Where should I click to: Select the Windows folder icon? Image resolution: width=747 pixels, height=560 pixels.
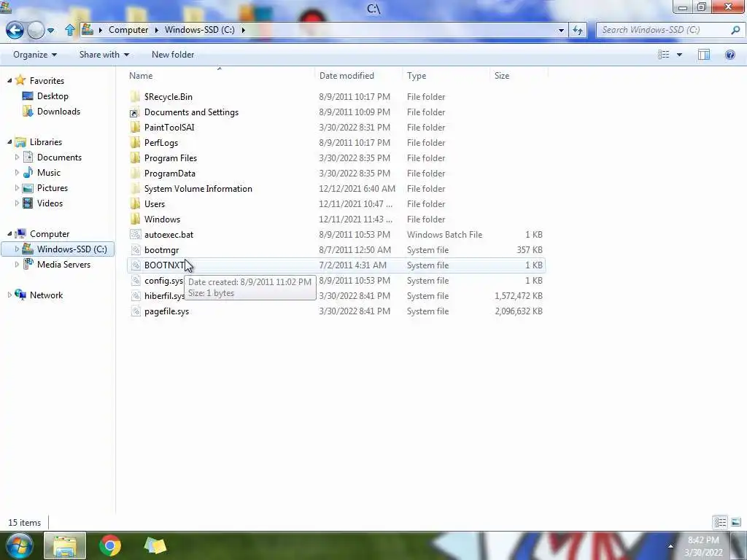[x=135, y=219]
